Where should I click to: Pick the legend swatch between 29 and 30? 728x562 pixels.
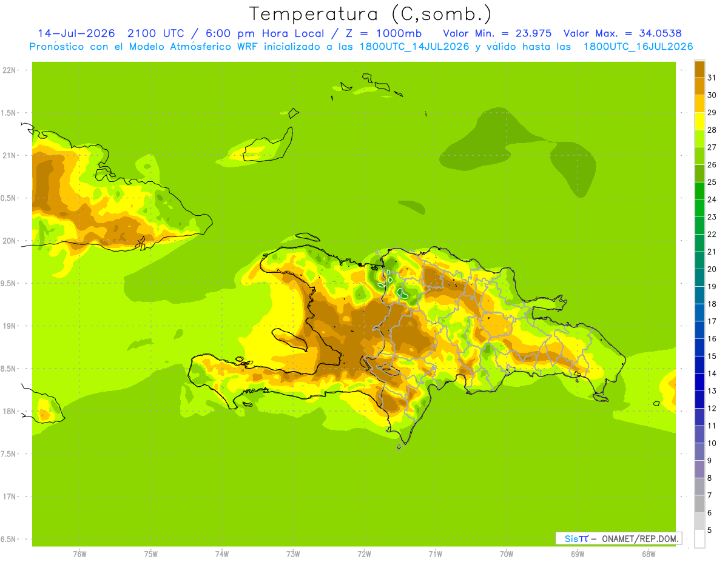click(x=699, y=103)
